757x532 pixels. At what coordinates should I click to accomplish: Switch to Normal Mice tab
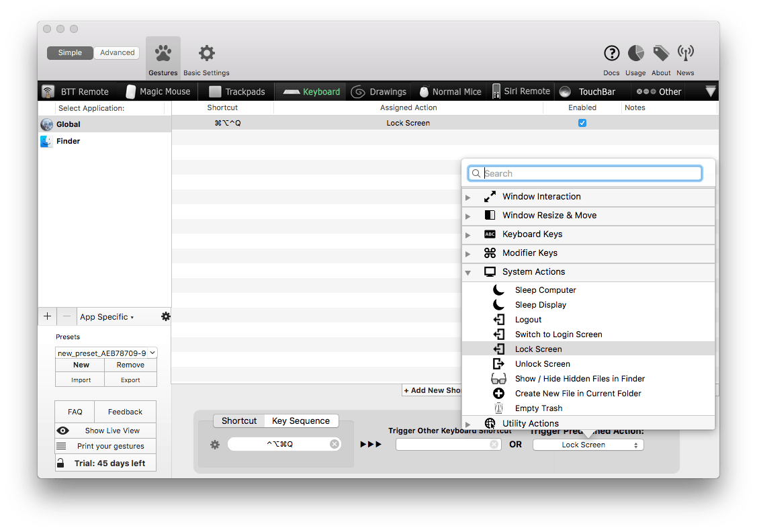(x=451, y=92)
